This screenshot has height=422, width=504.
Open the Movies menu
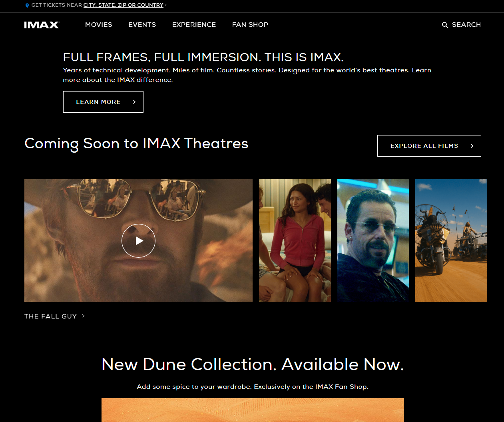pyautogui.click(x=99, y=24)
